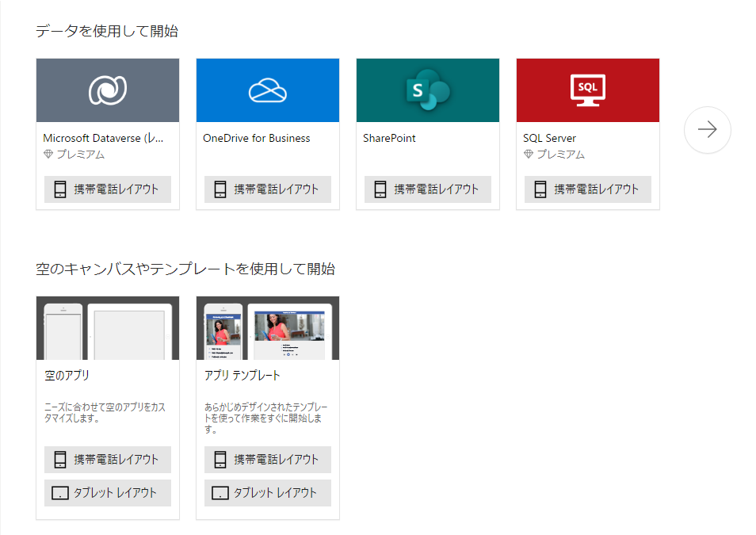Choose タブレット レイアウト under アプリ テンプレート

click(x=268, y=493)
